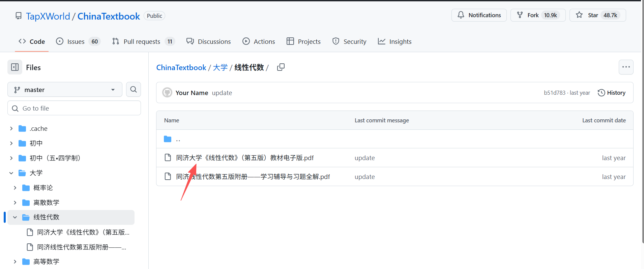Open the three-dot more options menu
The width and height of the screenshot is (644, 269).
[x=626, y=67]
